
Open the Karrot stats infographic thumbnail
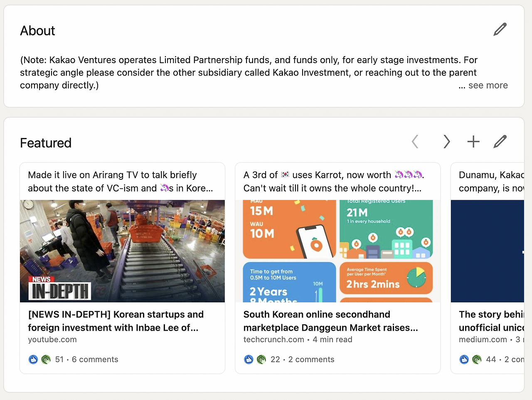pos(337,251)
